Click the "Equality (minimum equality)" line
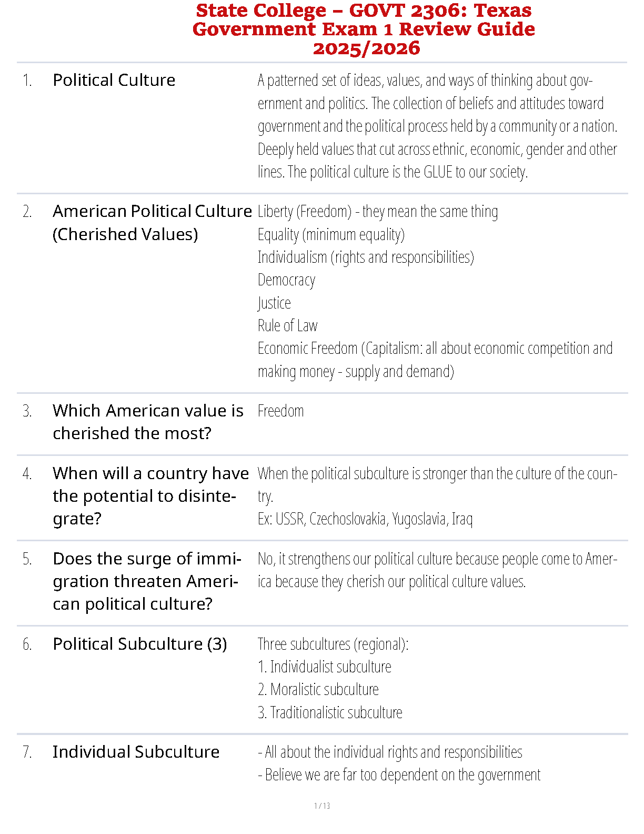 [331, 235]
